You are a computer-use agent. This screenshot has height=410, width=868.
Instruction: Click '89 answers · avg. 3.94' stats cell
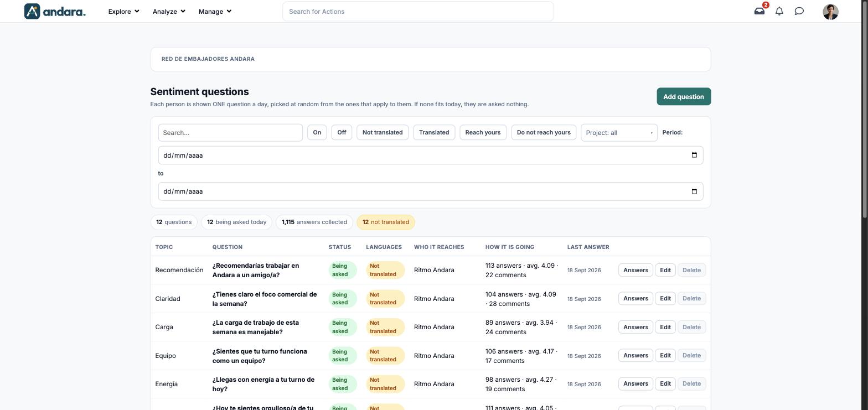521,327
